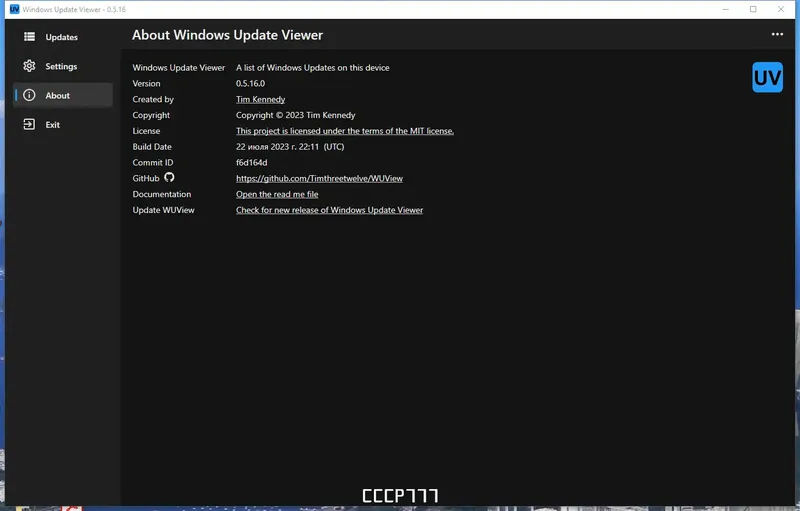This screenshot has height=511, width=800.
Task: Open the MIT license terms link
Action: click(344, 131)
